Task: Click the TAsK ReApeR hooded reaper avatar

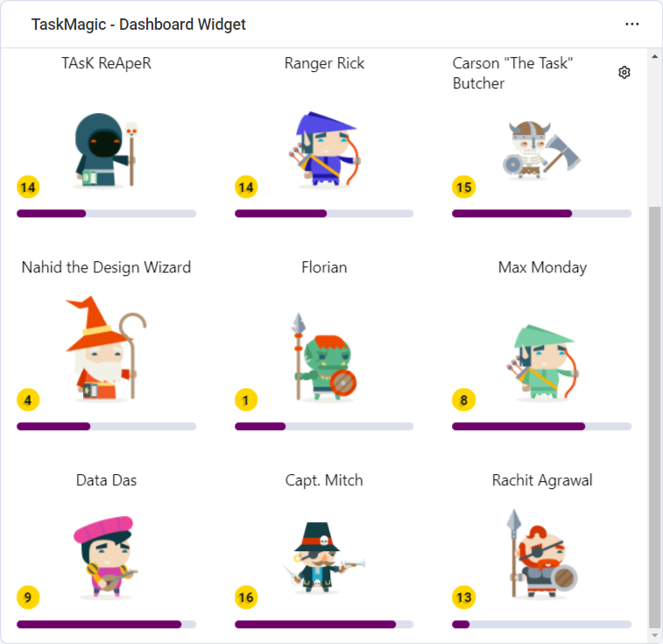Action: point(106,150)
